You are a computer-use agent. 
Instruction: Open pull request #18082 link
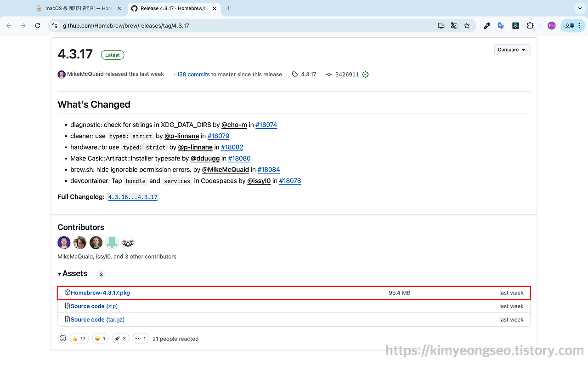232,147
